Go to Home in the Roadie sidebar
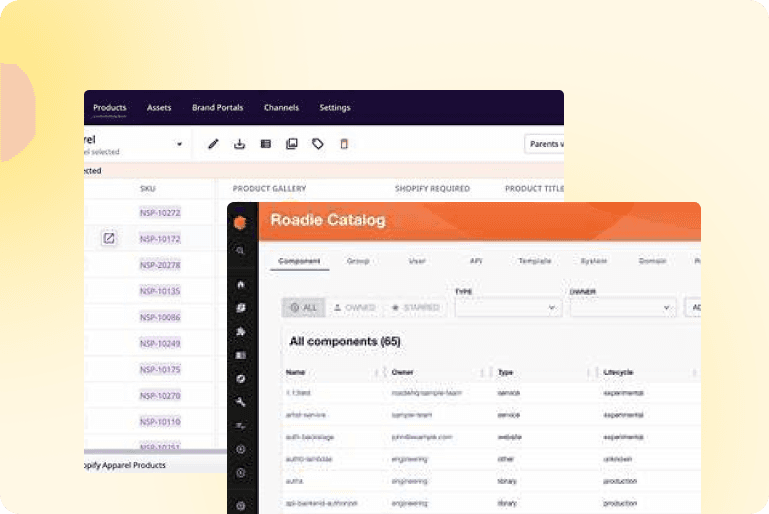Viewport: 769px width, 514px height. click(x=240, y=284)
